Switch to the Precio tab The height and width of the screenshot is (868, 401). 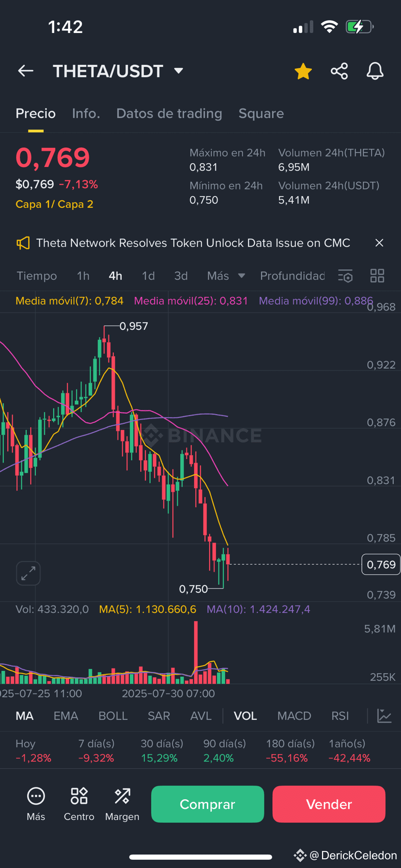click(x=35, y=113)
